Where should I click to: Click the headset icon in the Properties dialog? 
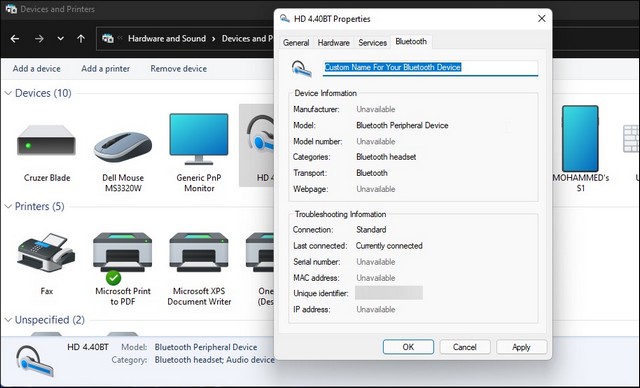[x=301, y=69]
